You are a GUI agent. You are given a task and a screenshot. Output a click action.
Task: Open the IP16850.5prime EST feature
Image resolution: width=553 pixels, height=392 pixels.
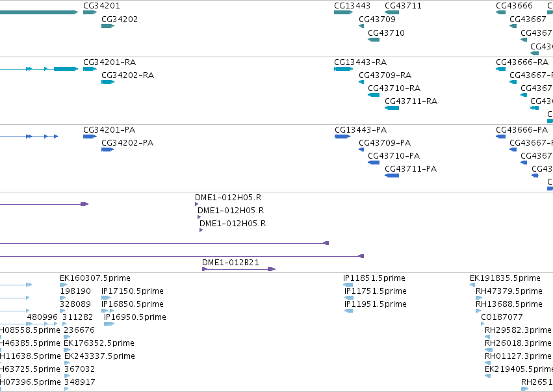coord(108,311)
